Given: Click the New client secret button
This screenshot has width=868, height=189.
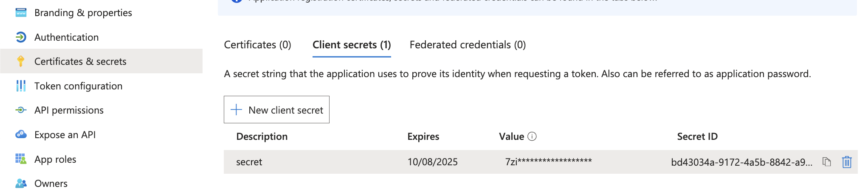Looking at the screenshot, I should click(x=276, y=110).
